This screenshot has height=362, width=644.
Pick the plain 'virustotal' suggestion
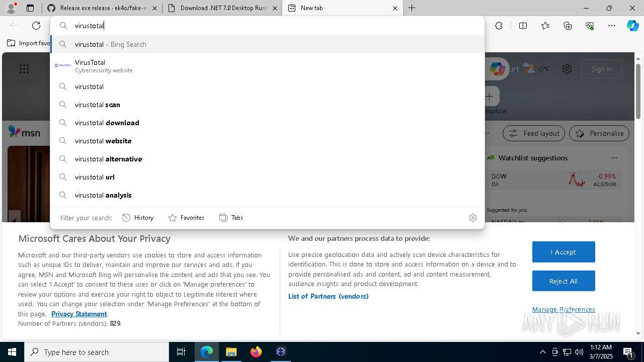coord(267,86)
